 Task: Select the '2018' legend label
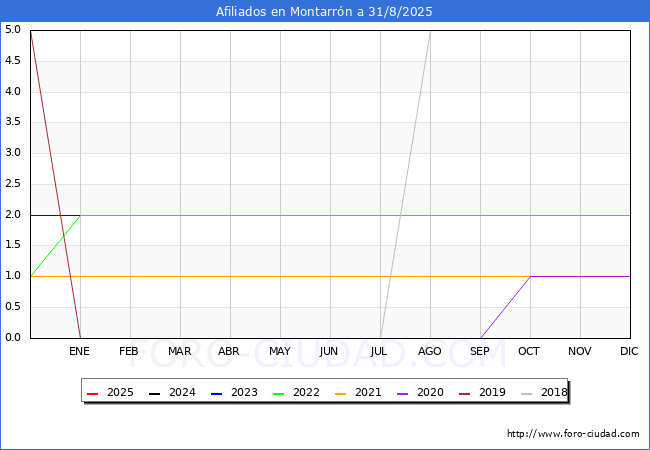click(554, 392)
